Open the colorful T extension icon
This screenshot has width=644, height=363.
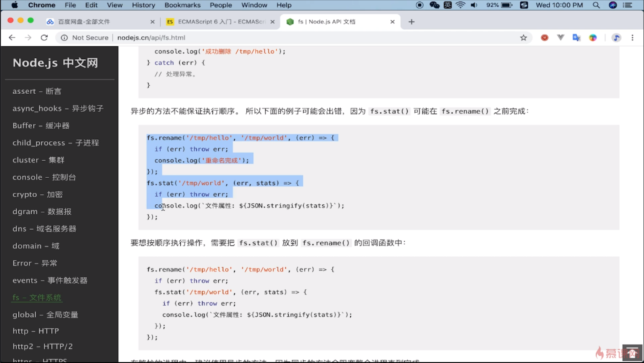(593, 37)
